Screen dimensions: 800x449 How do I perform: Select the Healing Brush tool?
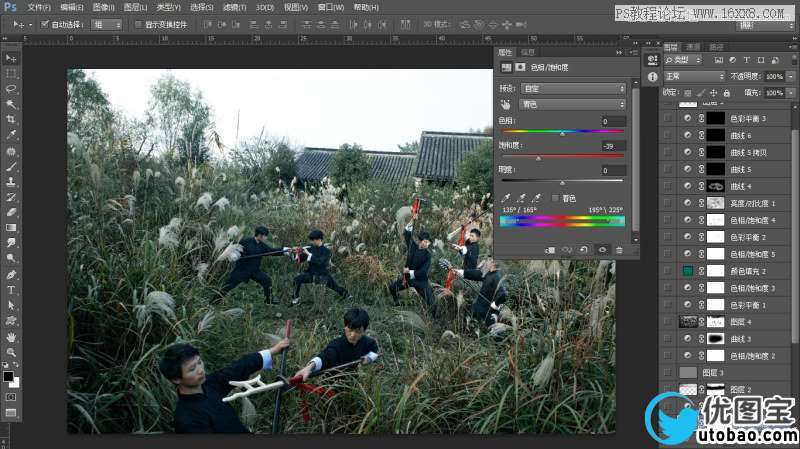tap(11, 152)
